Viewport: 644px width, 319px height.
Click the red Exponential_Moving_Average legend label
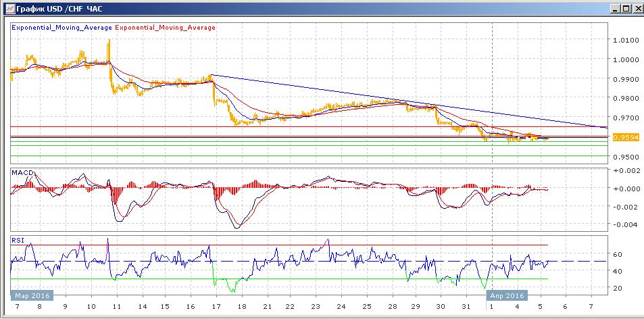tap(166, 28)
